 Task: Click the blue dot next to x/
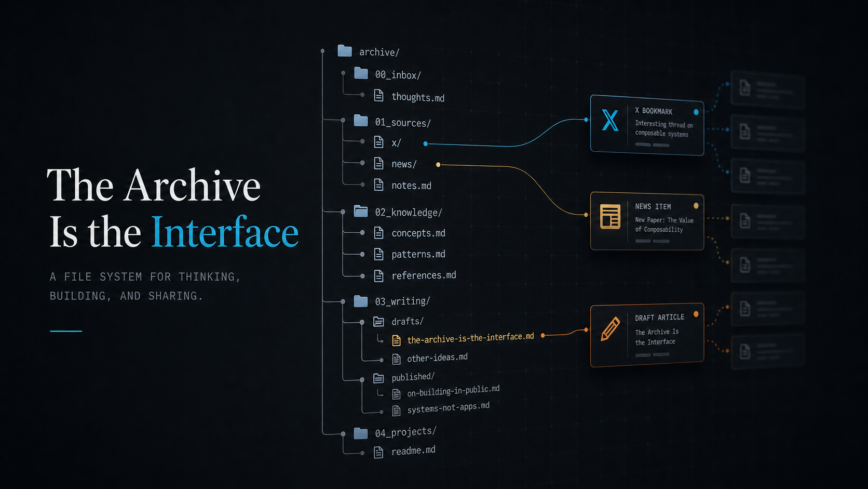(425, 143)
